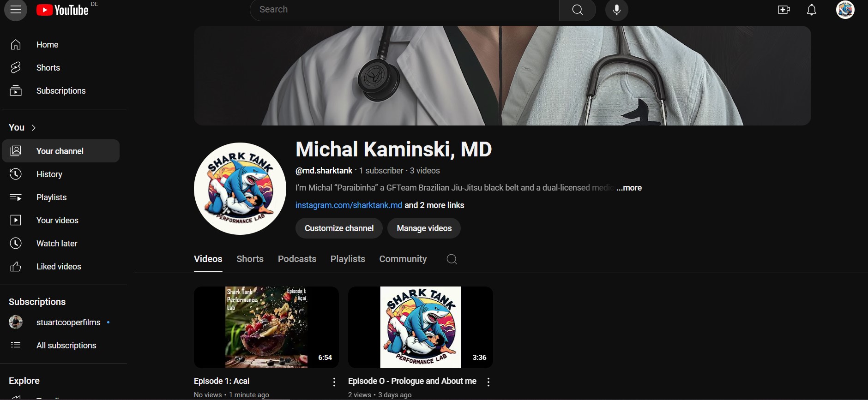
Task: Show 'and 2 more links'
Action: 434,205
